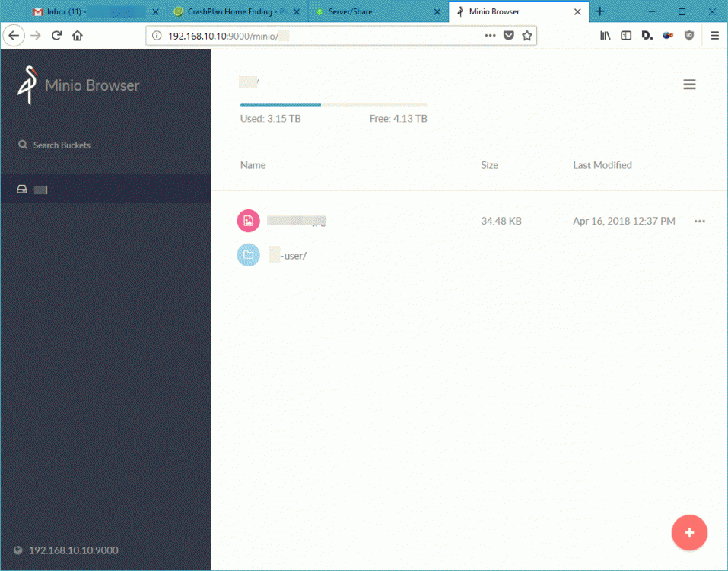
Task: Open the browser home page
Action: coord(78,36)
